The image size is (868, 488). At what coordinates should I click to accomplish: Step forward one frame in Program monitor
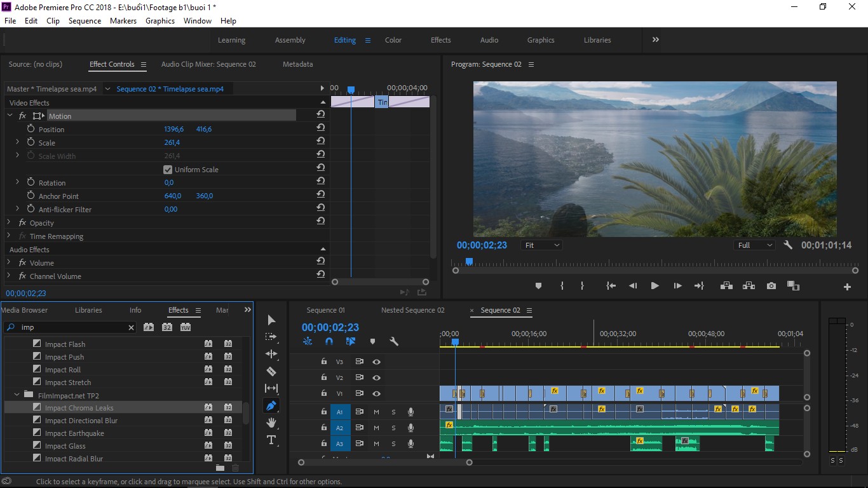pyautogui.click(x=677, y=286)
